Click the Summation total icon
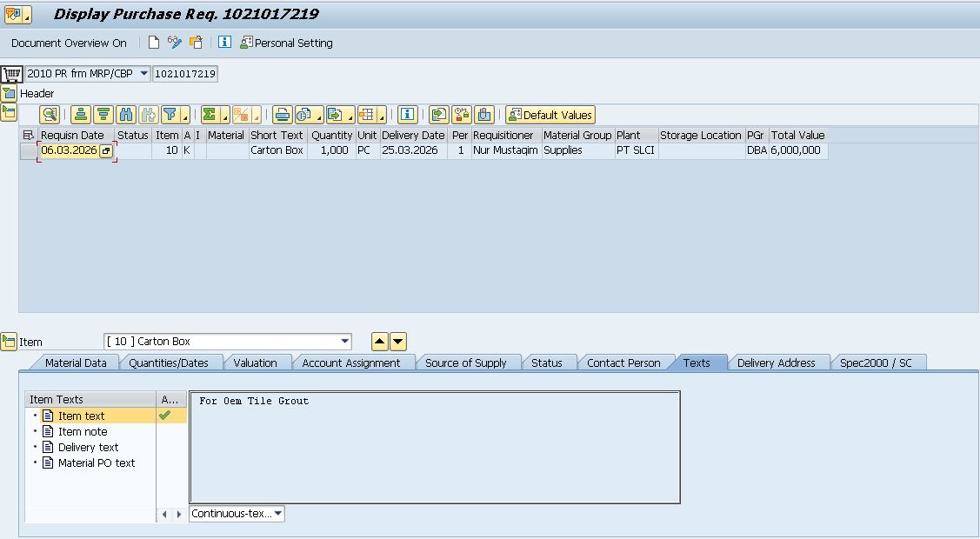Screen dimensions: 980x539 (x=210, y=115)
